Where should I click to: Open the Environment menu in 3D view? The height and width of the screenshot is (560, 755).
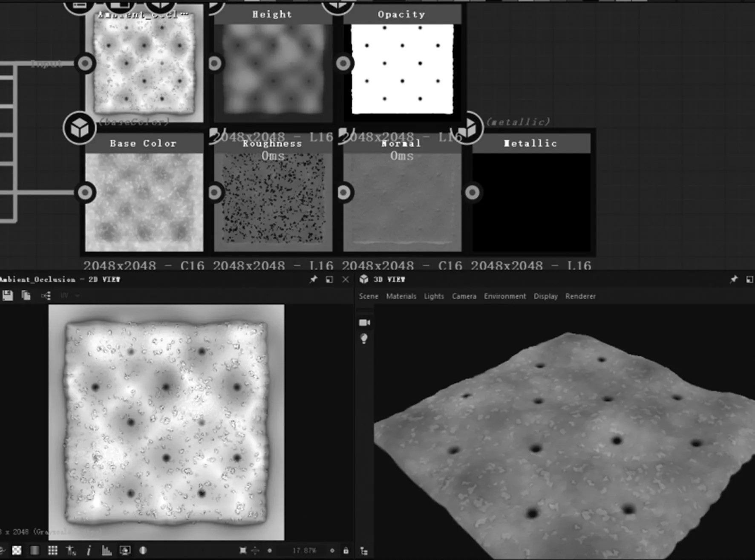pyautogui.click(x=505, y=296)
